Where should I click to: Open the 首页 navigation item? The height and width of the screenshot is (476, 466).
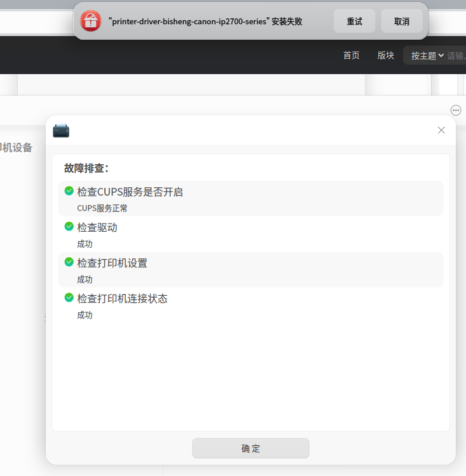click(351, 55)
